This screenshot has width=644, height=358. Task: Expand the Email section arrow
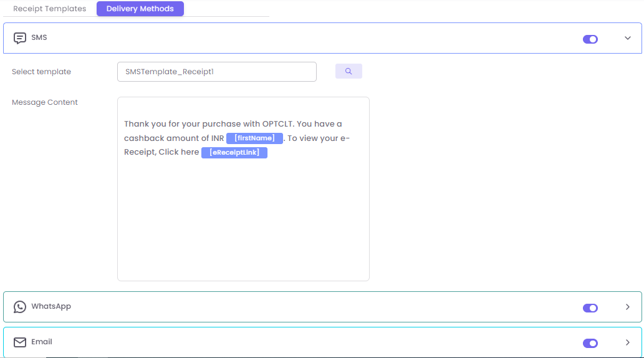[x=628, y=342]
